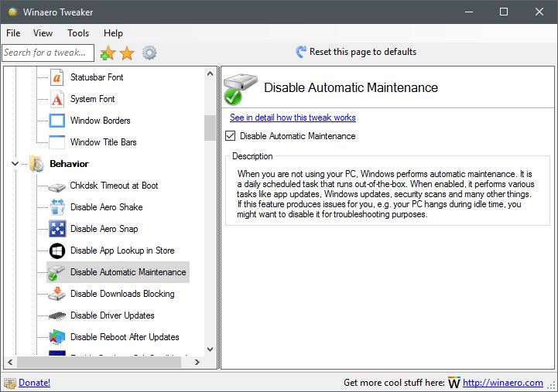This screenshot has width=558, height=392.
Task: Click the Winaero W logo in status bar
Action: click(x=454, y=383)
